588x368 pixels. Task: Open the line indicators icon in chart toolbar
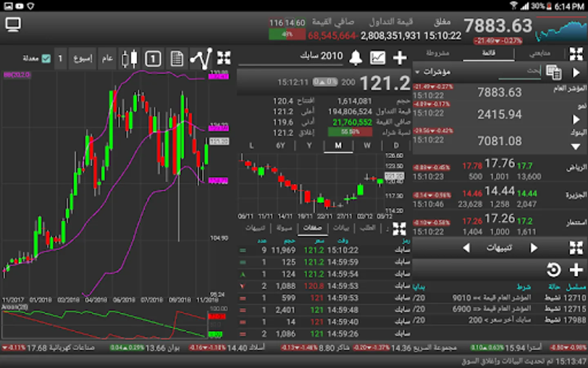tap(201, 58)
